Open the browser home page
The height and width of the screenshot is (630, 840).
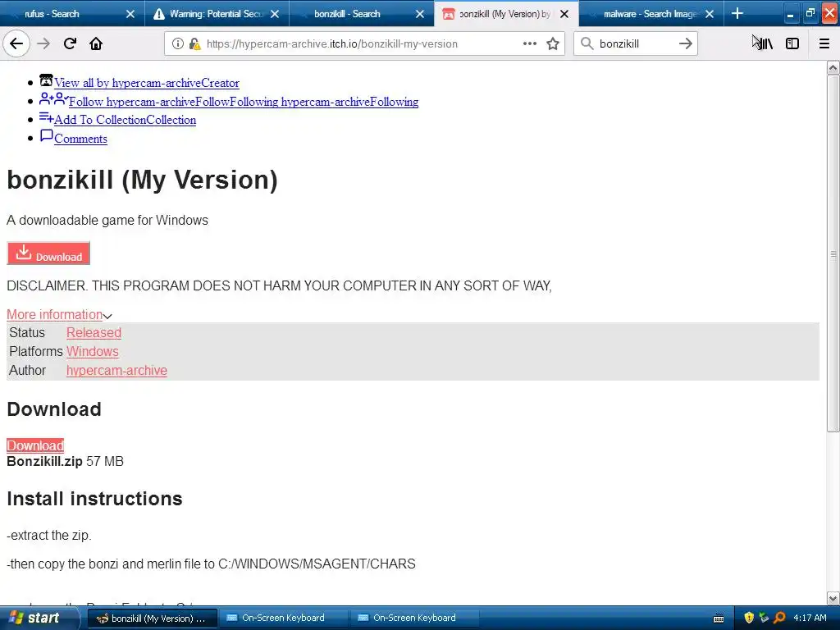[96, 43]
